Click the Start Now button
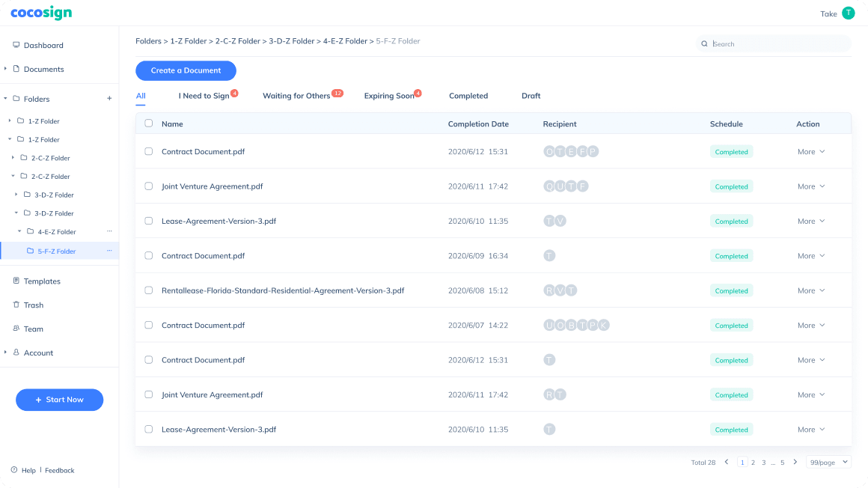The height and width of the screenshot is (488, 868). coord(59,400)
